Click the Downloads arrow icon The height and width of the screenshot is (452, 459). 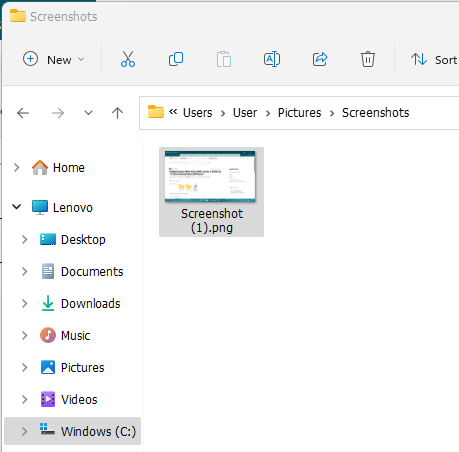(48, 303)
